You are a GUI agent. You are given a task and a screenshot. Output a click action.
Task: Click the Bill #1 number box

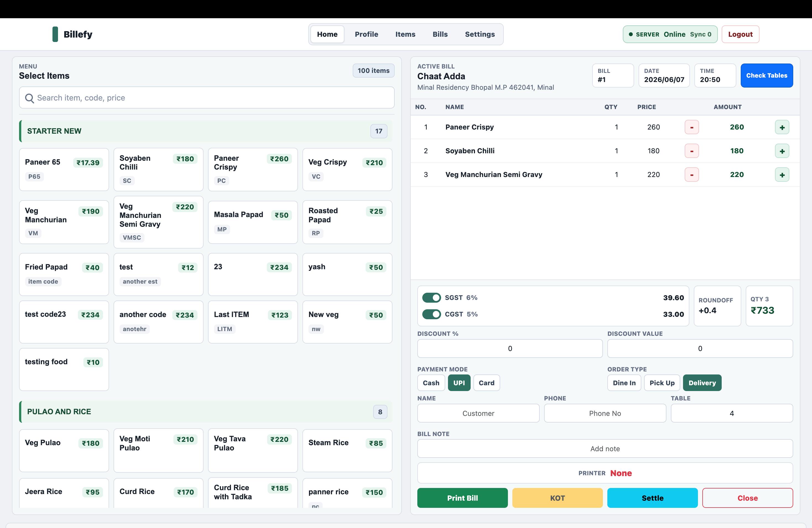click(613, 75)
